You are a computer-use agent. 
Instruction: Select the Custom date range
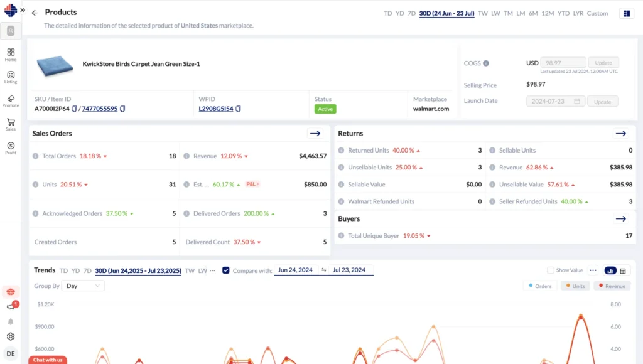point(597,13)
